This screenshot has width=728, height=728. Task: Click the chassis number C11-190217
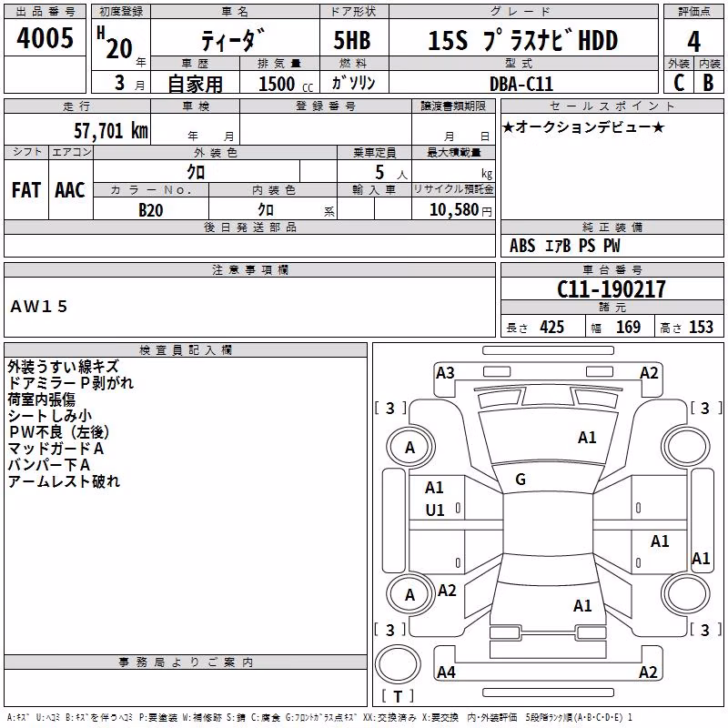[x=612, y=288]
